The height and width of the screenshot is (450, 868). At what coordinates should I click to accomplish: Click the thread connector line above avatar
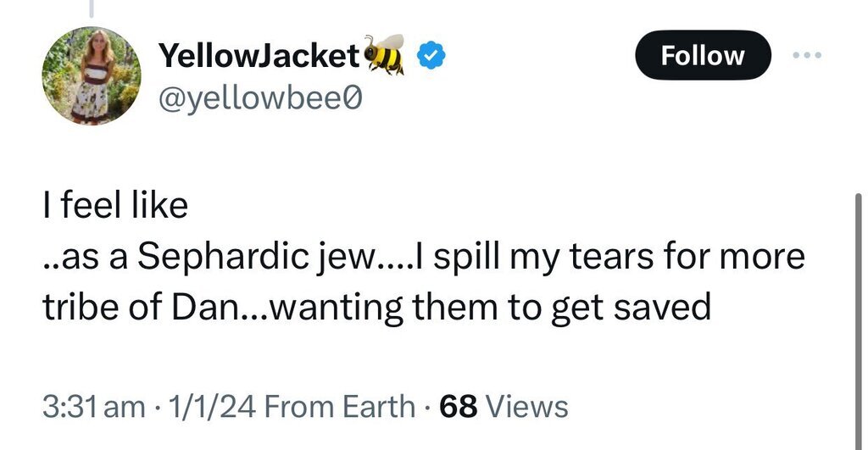pyautogui.click(x=92, y=8)
